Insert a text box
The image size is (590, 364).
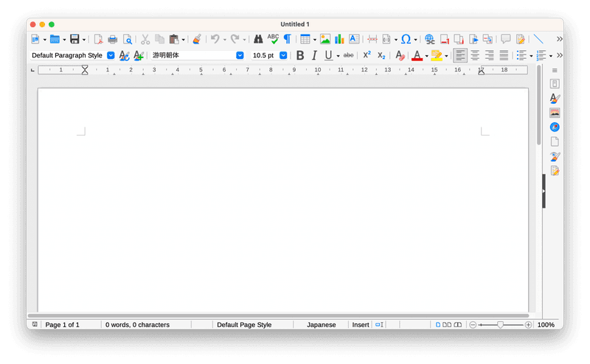click(354, 39)
